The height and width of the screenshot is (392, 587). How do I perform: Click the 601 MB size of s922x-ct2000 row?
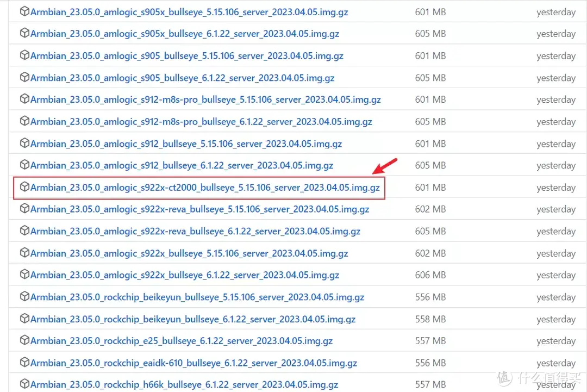[430, 188]
